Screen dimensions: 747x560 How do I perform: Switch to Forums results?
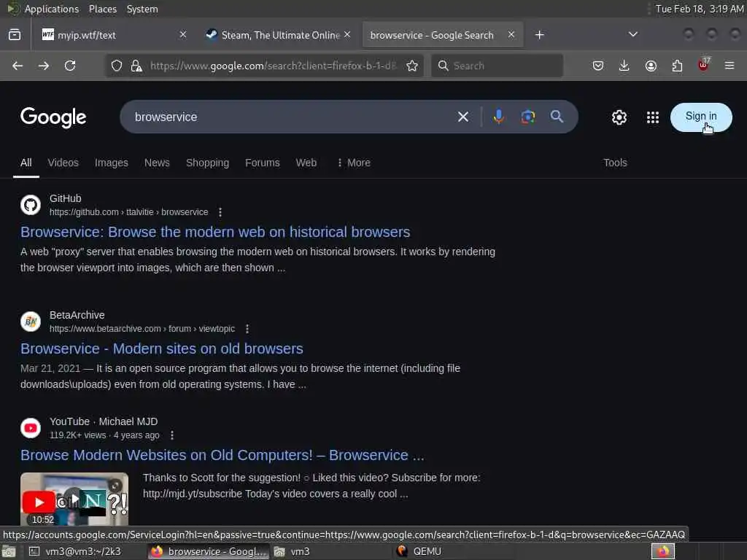(263, 163)
